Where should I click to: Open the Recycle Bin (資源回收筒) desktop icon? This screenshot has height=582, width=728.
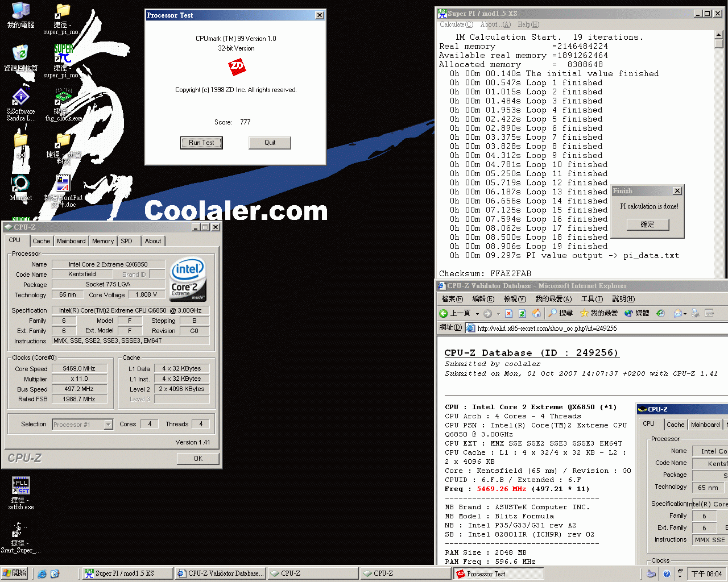click(20, 54)
